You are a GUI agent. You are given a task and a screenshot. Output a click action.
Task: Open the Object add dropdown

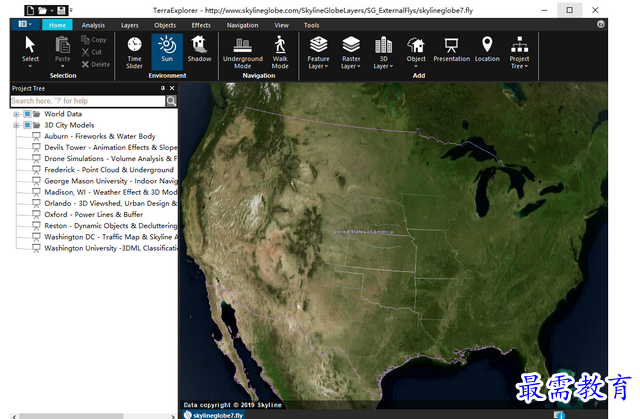pyautogui.click(x=416, y=51)
